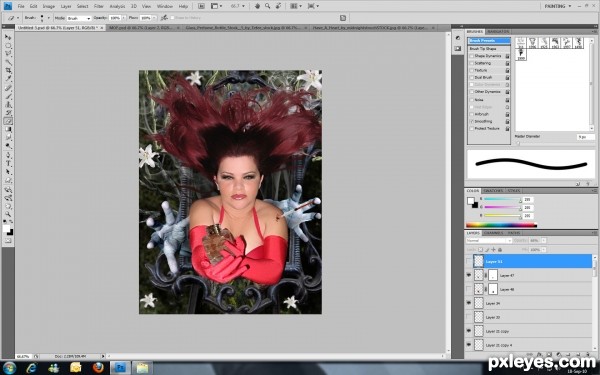Open the Window menu
The height and width of the screenshot is (375, 600).
(165, 6)
